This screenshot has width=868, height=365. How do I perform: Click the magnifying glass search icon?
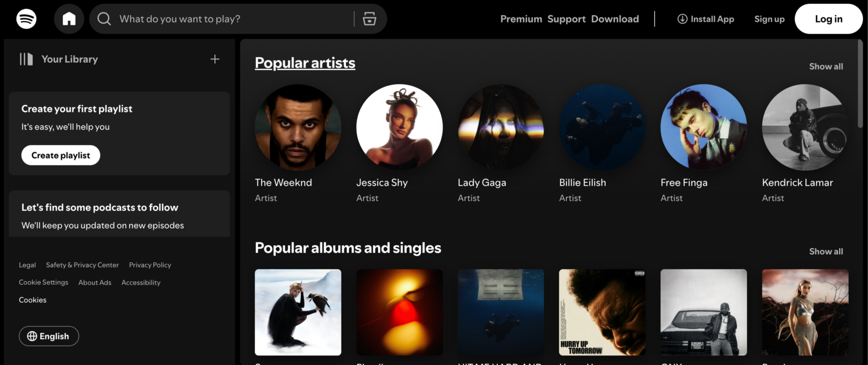104,19
